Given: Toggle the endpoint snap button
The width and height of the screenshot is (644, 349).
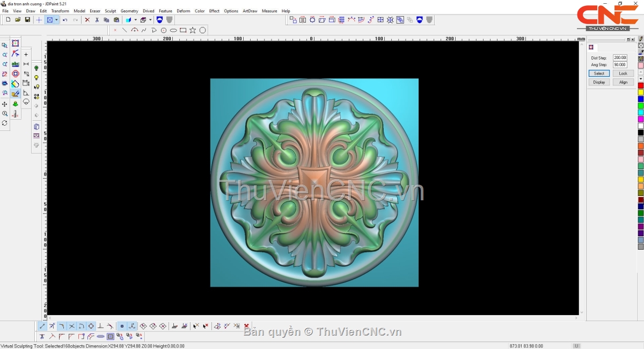Looking at the screenshot, I should [42, 326].
